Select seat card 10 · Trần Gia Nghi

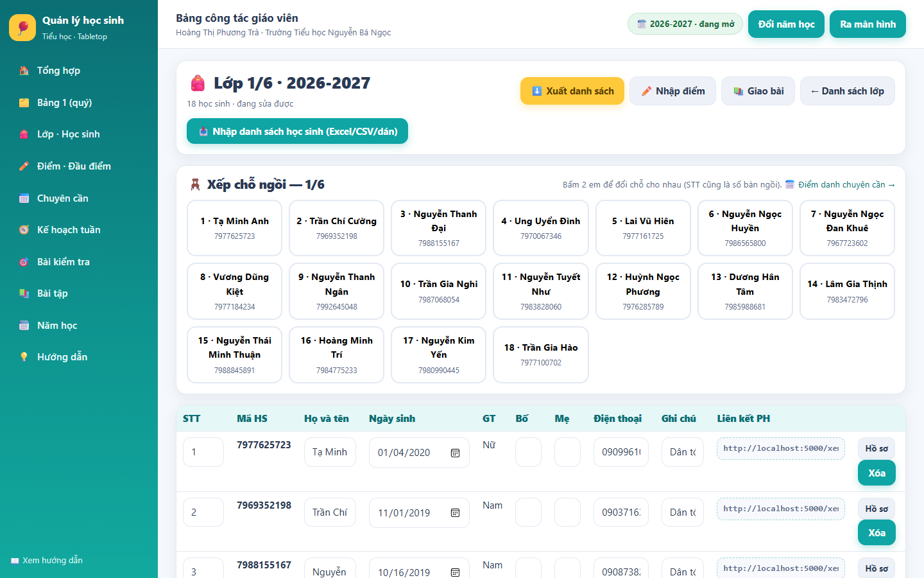pos(439,291)
